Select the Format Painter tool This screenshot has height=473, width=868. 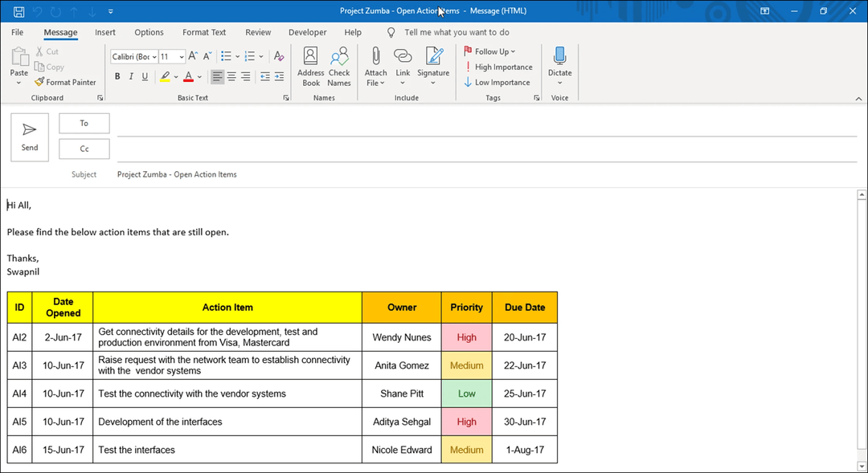[65, 82]
